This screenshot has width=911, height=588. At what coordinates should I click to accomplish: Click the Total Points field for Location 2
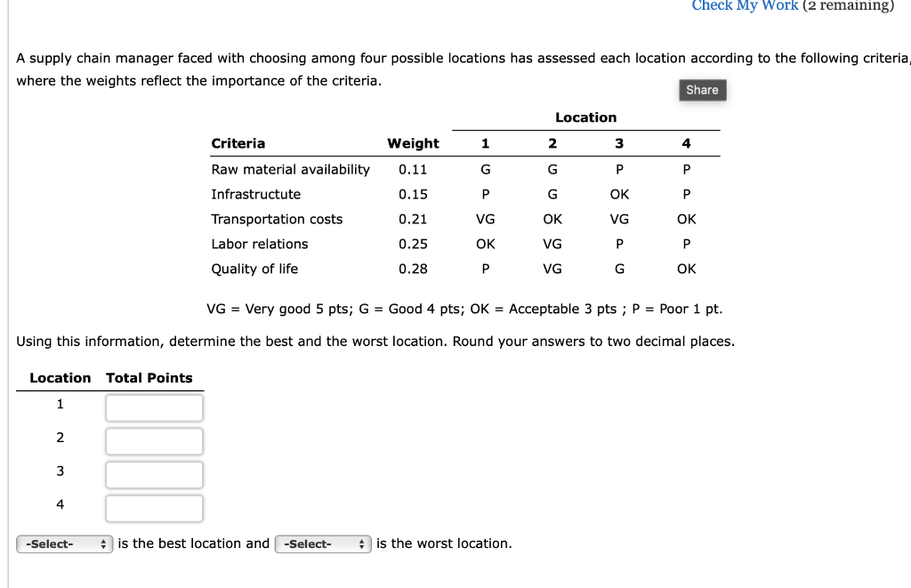pyautogui.click(x=154, y=440)
